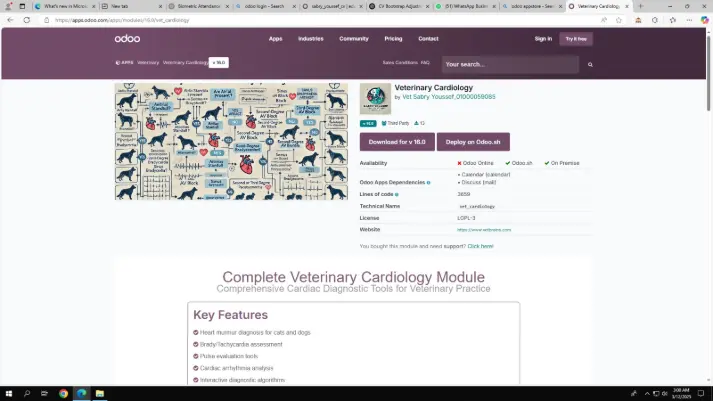Click the Odoo logo in header
This screenshot has width=713, height=401.
[x=127, y=39]
